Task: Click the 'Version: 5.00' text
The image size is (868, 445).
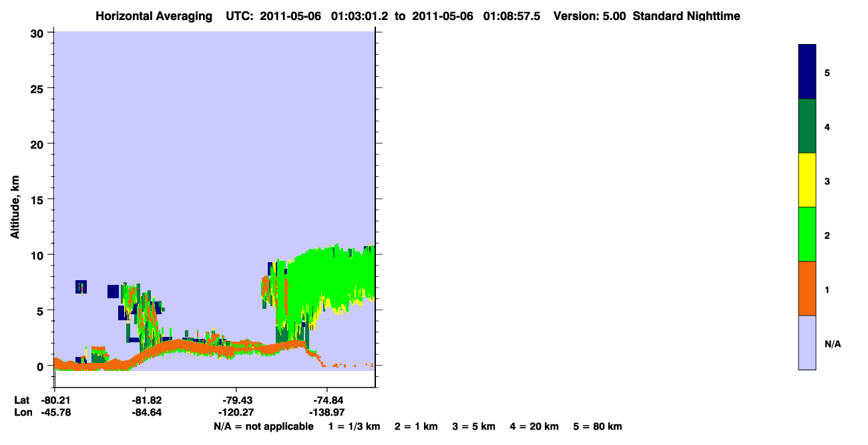Action: (x=590, y=16)
